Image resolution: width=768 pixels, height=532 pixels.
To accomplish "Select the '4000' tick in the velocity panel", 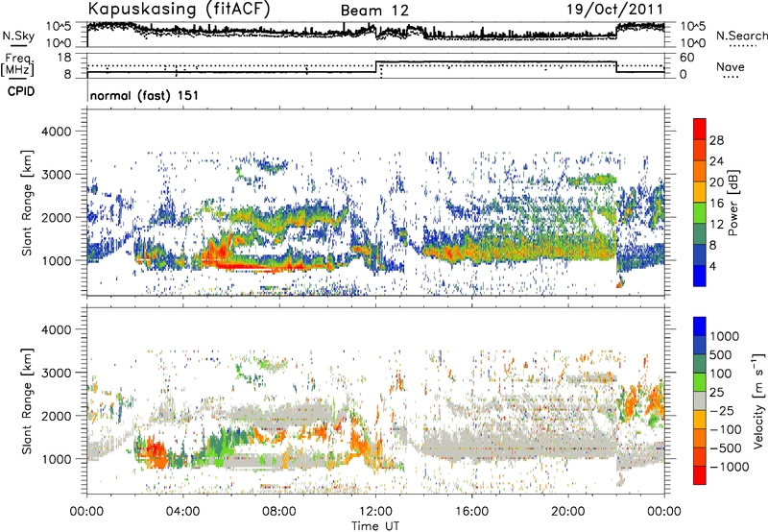I will 56,329.
